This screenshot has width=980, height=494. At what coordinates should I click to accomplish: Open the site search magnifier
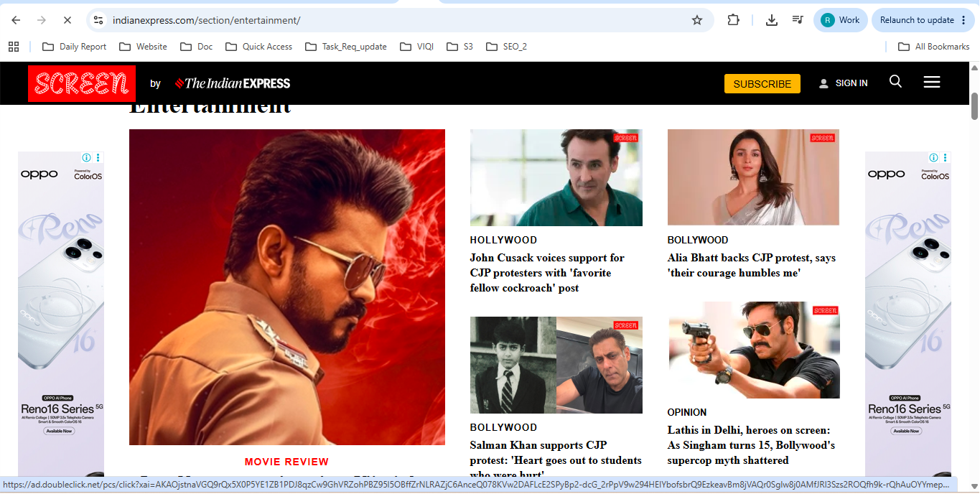click(x=895, y=82)
